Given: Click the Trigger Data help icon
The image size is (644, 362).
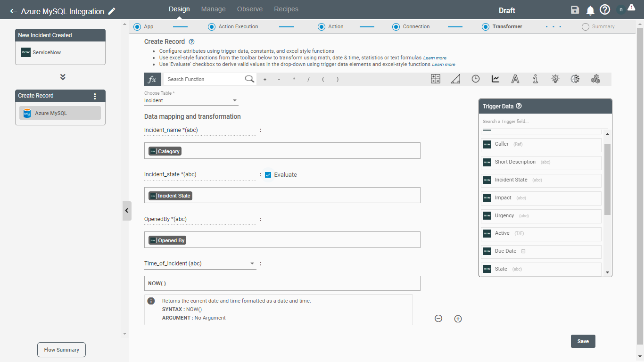Looking at the screenshot, I should (x=519, y=107).
